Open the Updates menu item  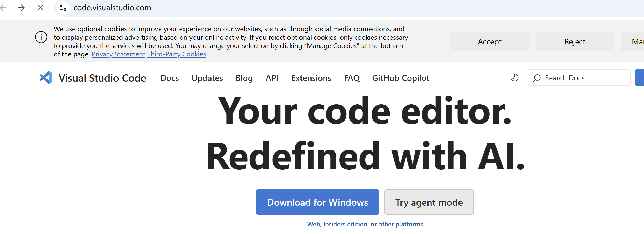pos(207,78)
